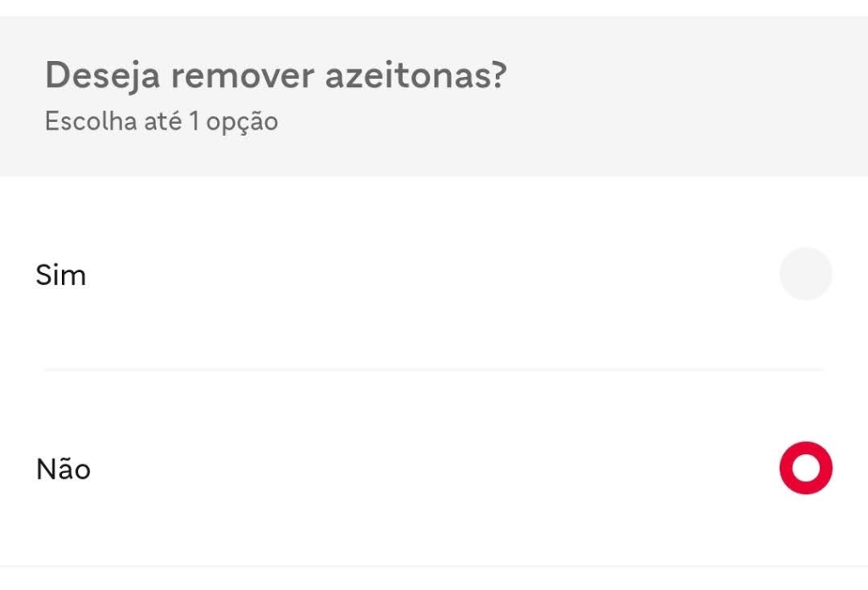Keep olives by choosing Não
The height and width of the screenshot is (590, 868).
coord(805,468)
